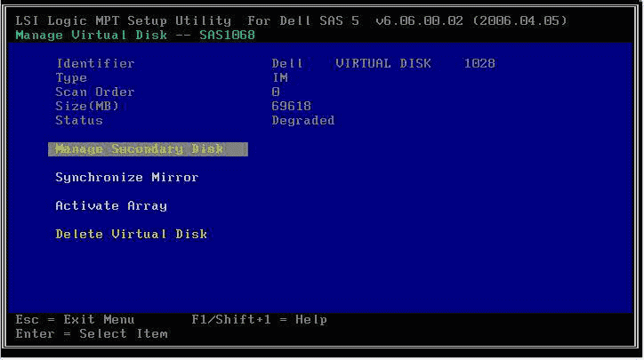
Task: Choose Synchronize Mirror option
Action: click(127, 177)
